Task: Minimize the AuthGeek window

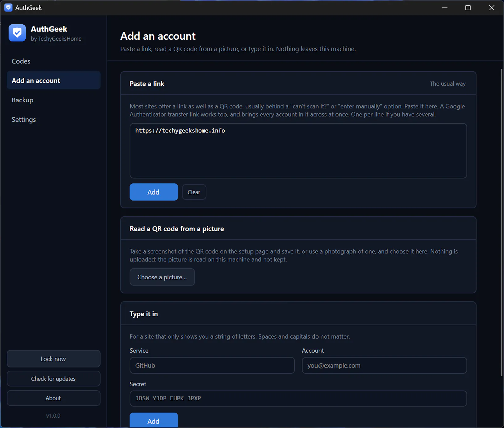Action: (445, 8)
